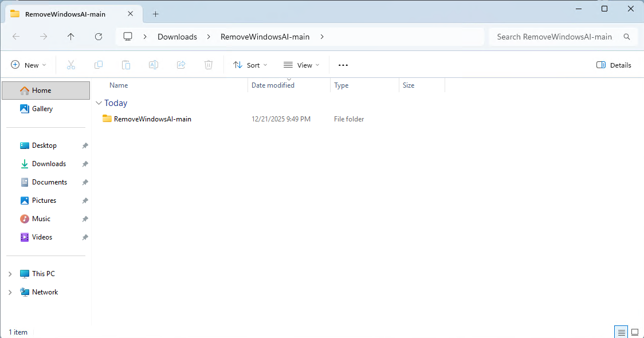644x338 pixels.
Task: Open the See more ellipsis menu
Action: (343, 65)
